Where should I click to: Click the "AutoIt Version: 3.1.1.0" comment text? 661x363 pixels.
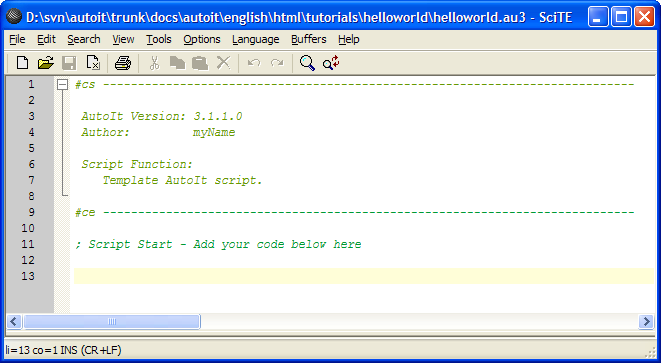pyautogui.click(x=162, y=116)
